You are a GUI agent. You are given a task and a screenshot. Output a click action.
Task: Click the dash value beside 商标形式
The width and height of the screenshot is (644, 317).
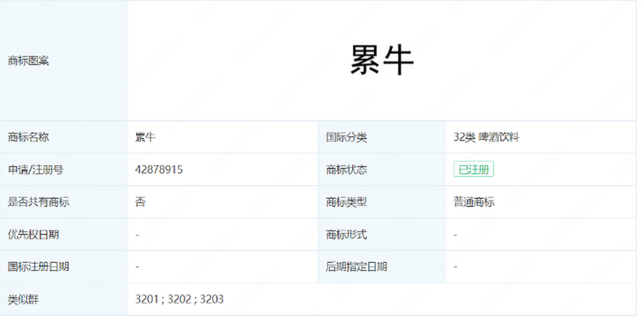coord(456,235)
